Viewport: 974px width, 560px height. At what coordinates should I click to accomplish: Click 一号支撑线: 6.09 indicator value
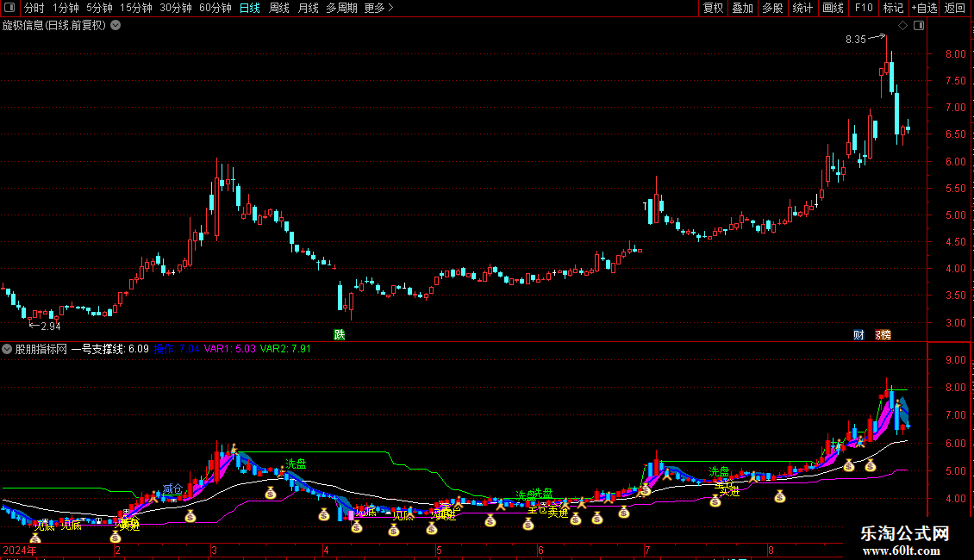coord(110,349)
